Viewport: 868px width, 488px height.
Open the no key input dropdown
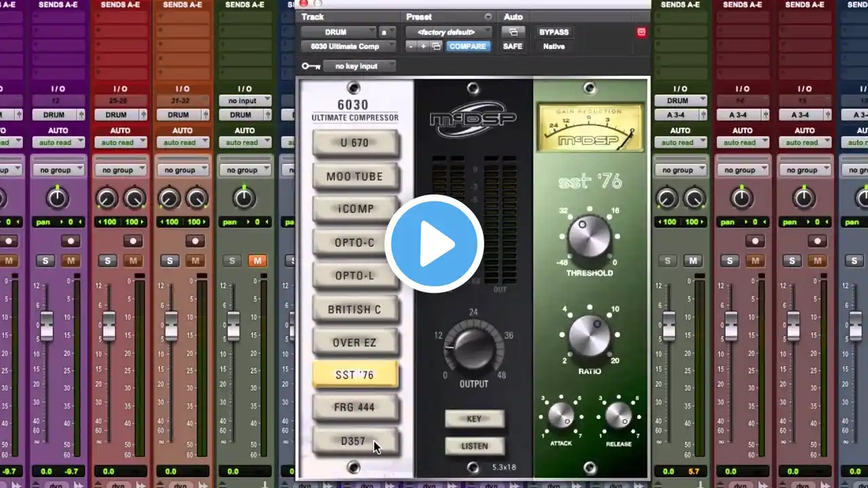point(360,66)
